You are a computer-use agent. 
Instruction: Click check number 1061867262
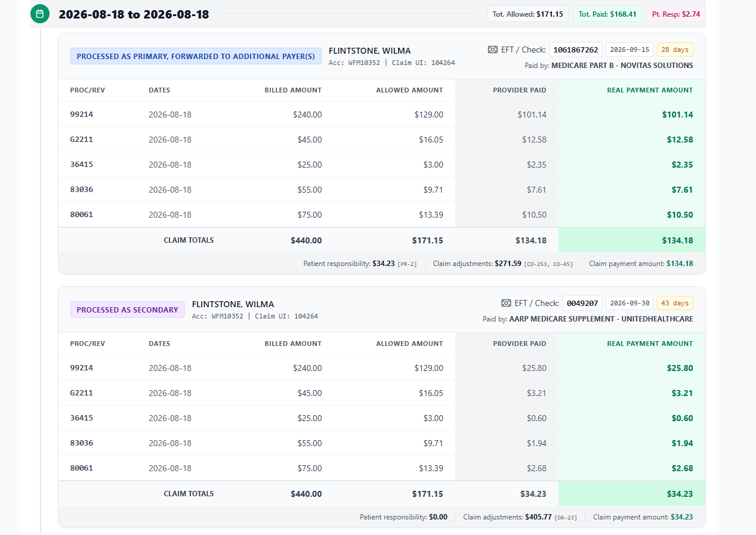(x=576, y=50)
